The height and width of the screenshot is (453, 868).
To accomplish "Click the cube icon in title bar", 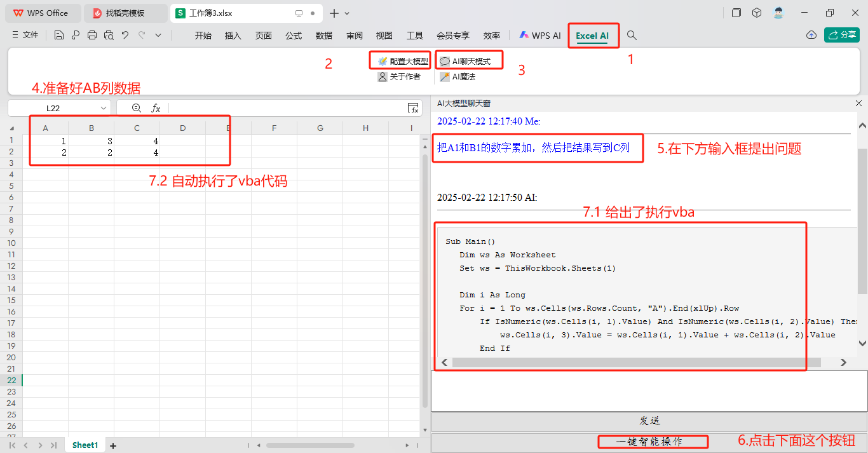I will click(x=757, y=13).
